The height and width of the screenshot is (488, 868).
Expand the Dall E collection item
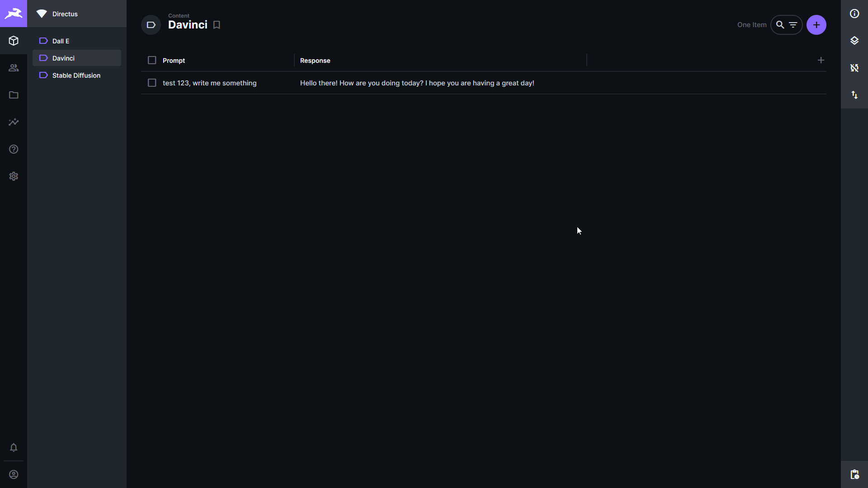60,41
